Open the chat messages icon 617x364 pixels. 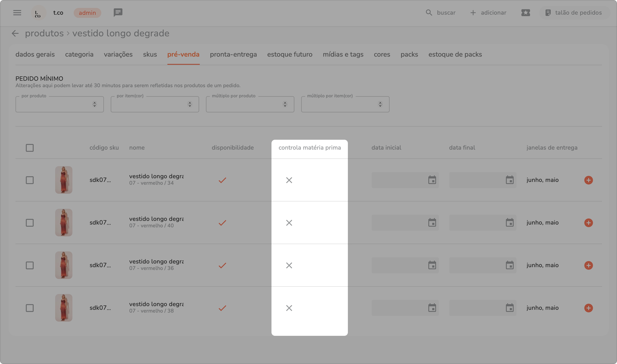pos(118,13)
